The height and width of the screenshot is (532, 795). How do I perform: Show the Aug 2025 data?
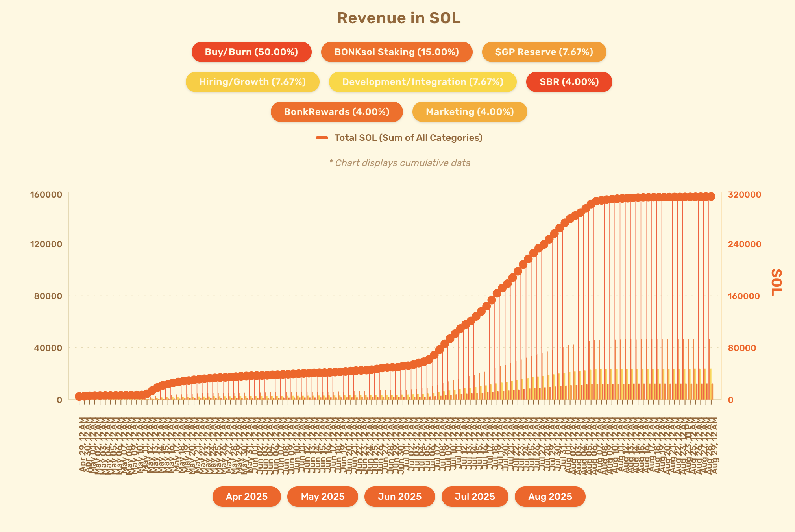click(550, 497)
